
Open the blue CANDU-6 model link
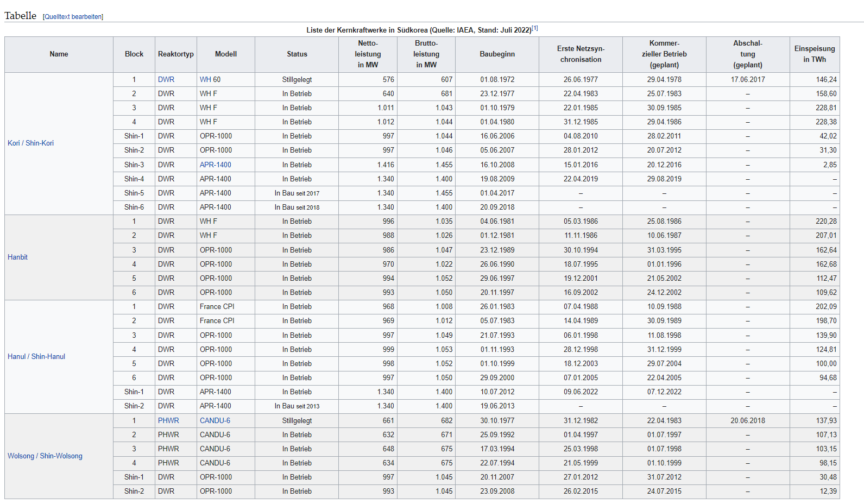tap(215, 421)
